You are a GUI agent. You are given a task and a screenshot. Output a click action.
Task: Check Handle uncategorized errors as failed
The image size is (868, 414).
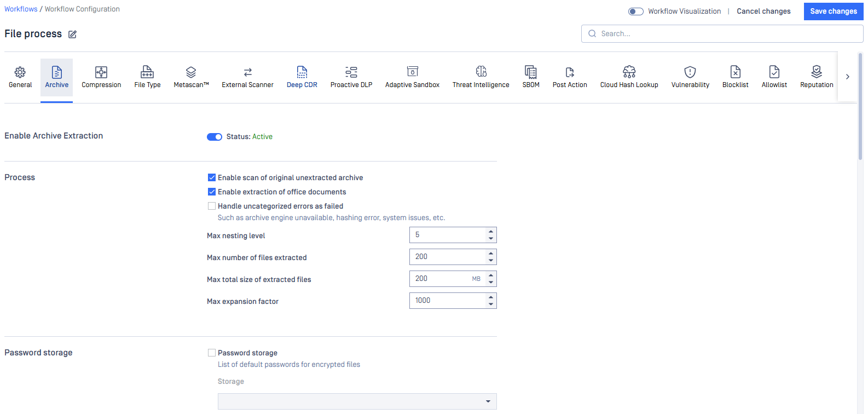coord(212,206)
